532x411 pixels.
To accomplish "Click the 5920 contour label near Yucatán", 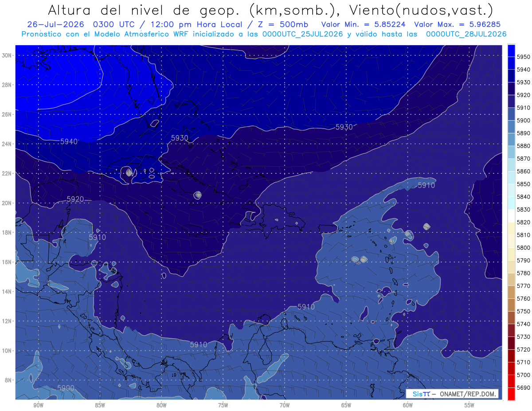I will [75, 199].
